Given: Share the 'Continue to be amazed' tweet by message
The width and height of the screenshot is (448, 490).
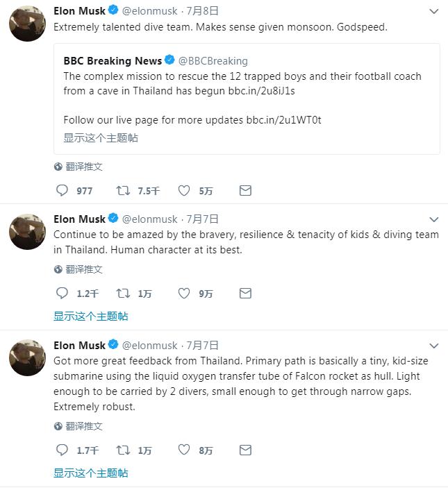Looking at the screenshot, I should tap(245, 293).
